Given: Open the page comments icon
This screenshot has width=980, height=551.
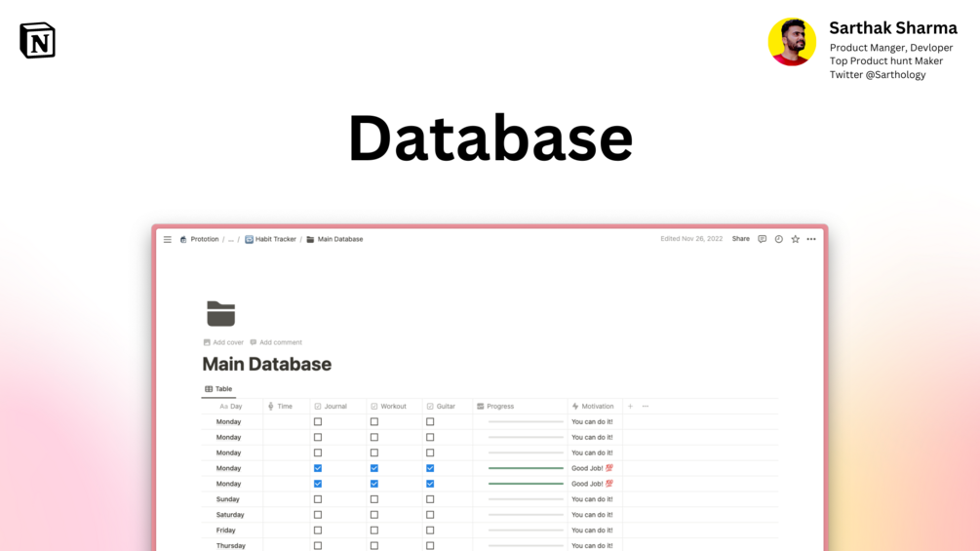Looking at the screenshot, I should tap(762, 239).
